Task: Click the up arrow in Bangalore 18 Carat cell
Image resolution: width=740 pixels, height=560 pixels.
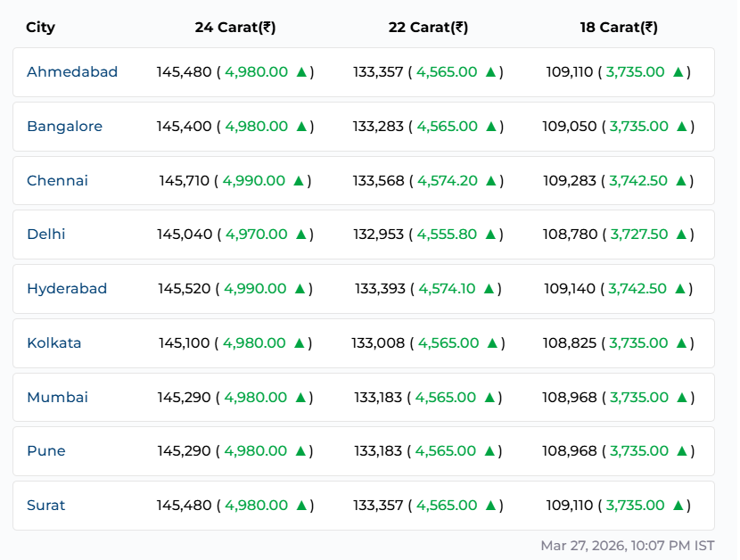Action: pos(681,127)
